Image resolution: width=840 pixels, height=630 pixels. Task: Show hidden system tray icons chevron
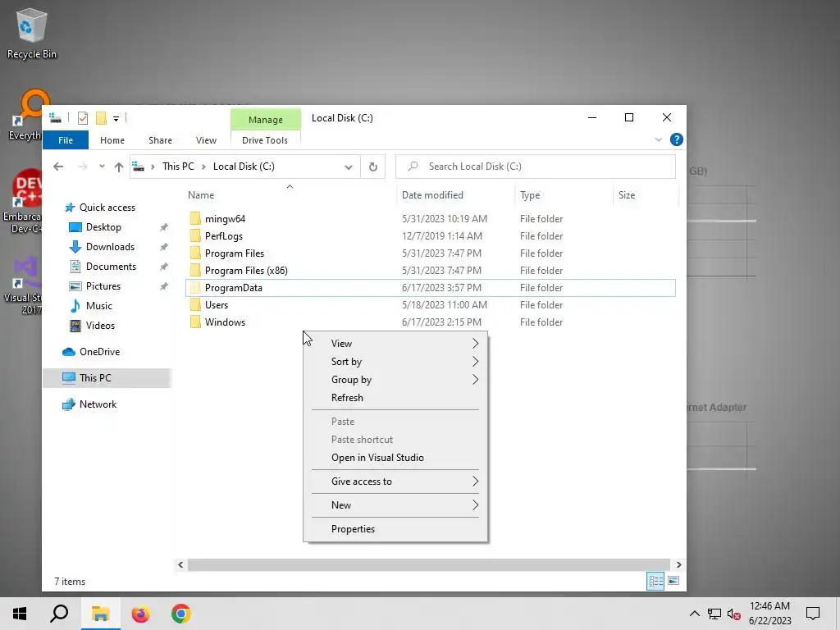tap(694, 614)
